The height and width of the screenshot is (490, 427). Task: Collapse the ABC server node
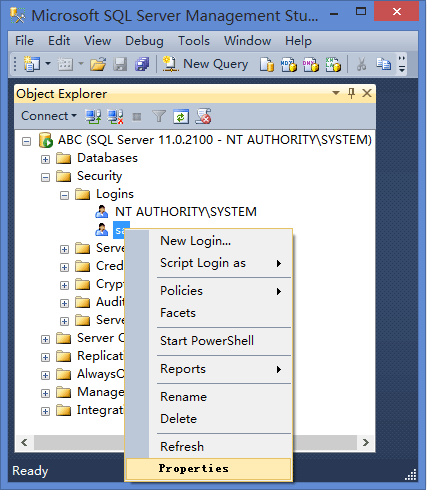[27, 141]
